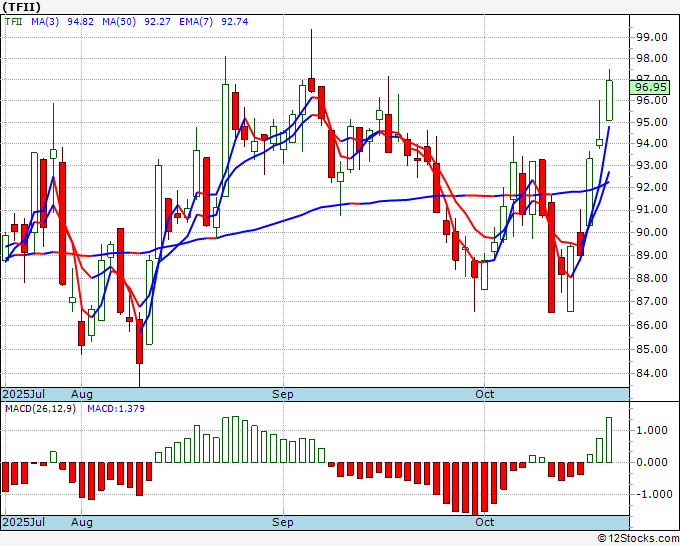Click the 88.00 price axis label
Image resolution: width=680 pixels, height=546 pixels.
(651, 278)
